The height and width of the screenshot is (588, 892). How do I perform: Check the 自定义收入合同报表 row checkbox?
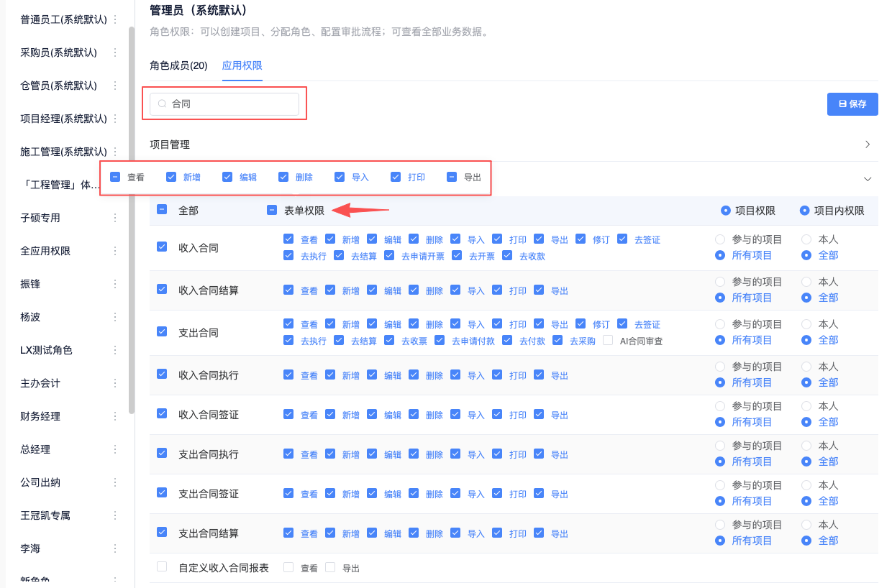(162, 567)
